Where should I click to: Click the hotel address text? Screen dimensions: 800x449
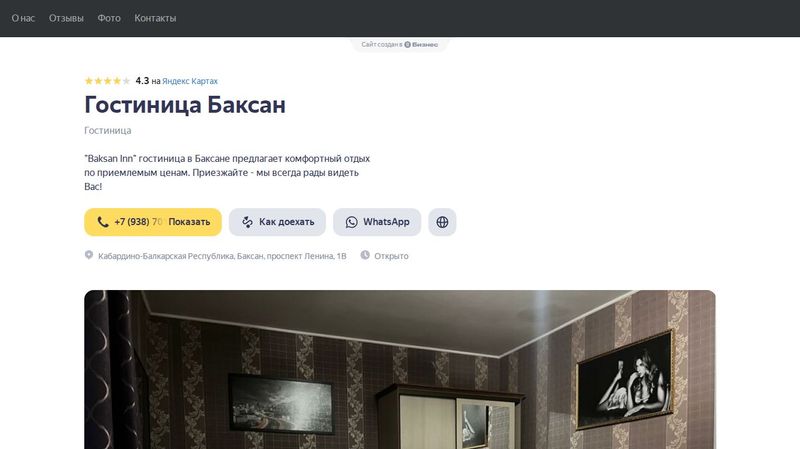click(222, 256)
